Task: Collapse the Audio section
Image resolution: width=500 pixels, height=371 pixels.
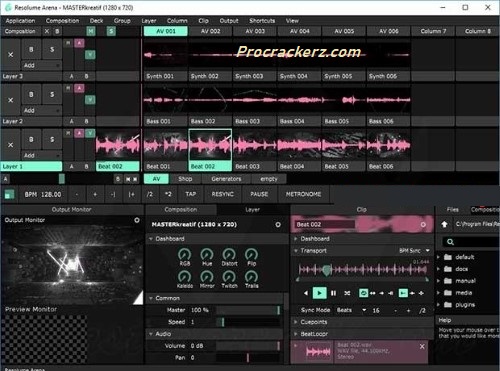Action: coord(151,334)
